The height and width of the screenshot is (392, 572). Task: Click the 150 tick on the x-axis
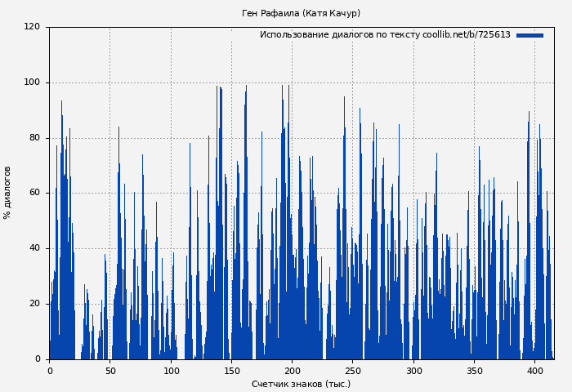click(x=231, y=371)
